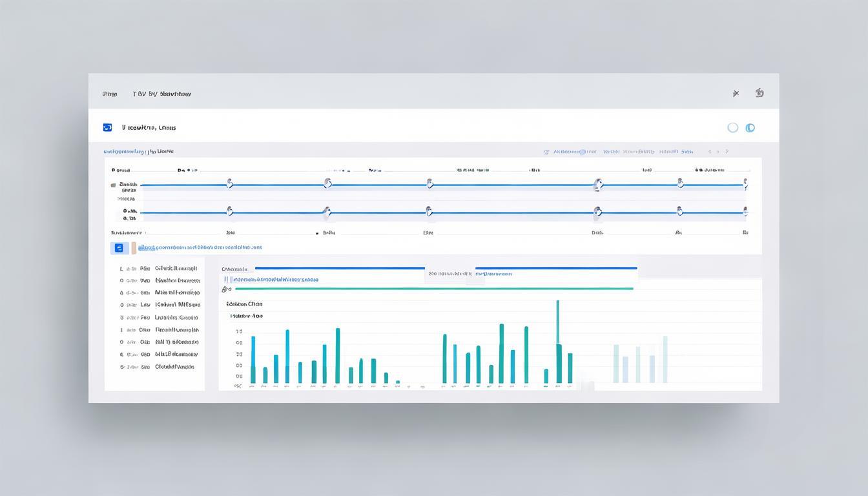The image size is (868, 496).
Task: Click the small icon left of the teal bar
Action: (x=226, y=289)
